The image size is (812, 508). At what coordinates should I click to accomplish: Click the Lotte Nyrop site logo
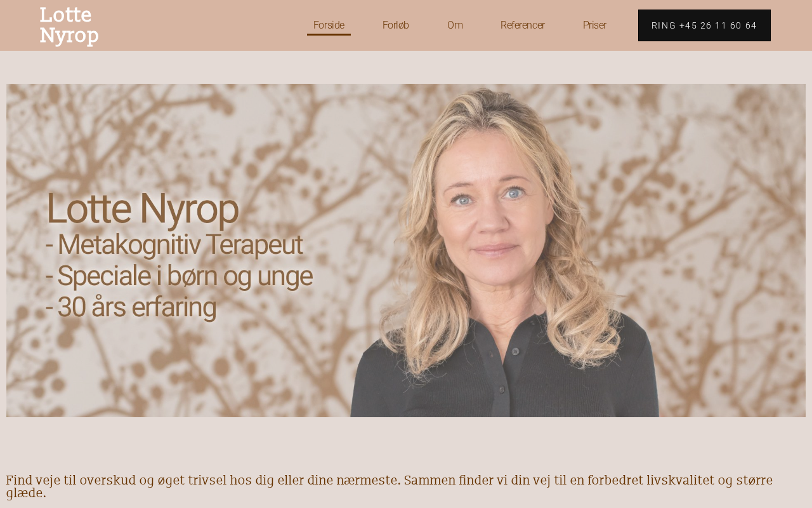point(69,25)
